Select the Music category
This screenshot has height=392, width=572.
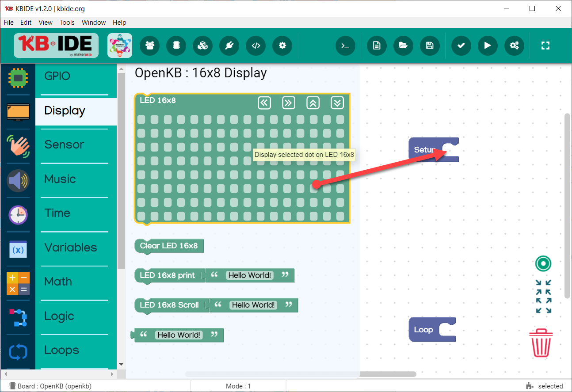[x=76, y=179]
